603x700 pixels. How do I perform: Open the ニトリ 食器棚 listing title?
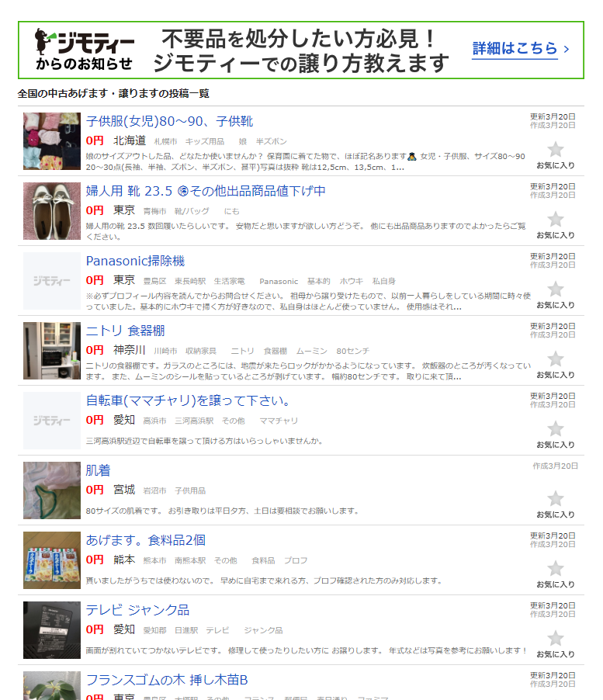click(x=125, y=331)
